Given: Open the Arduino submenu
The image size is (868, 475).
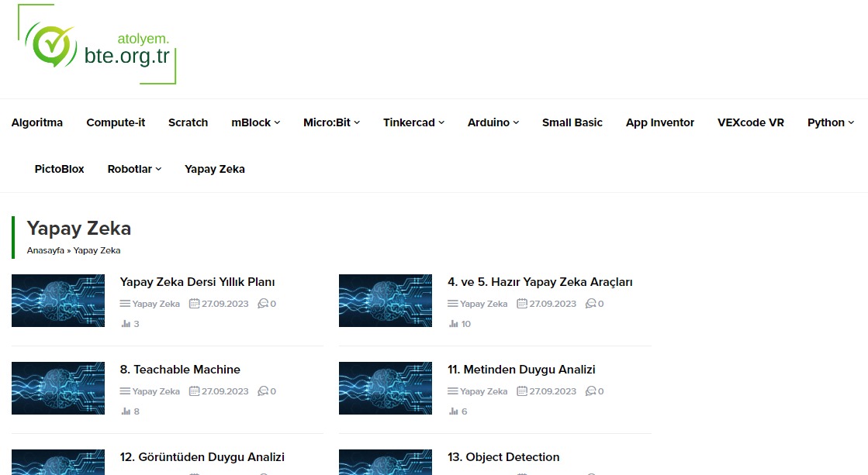Looking at the screenshot, I should 493,122.
